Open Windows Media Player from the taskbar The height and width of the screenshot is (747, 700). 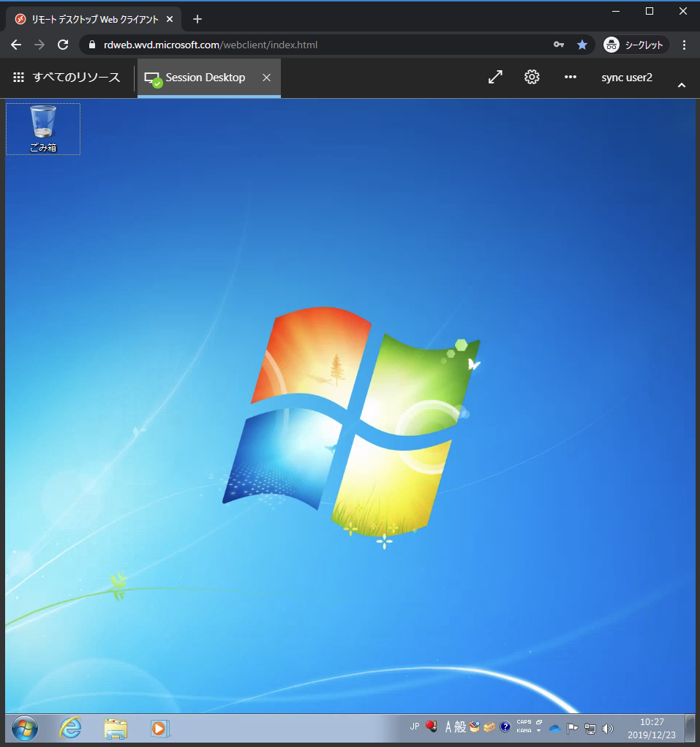pos(159,728)
